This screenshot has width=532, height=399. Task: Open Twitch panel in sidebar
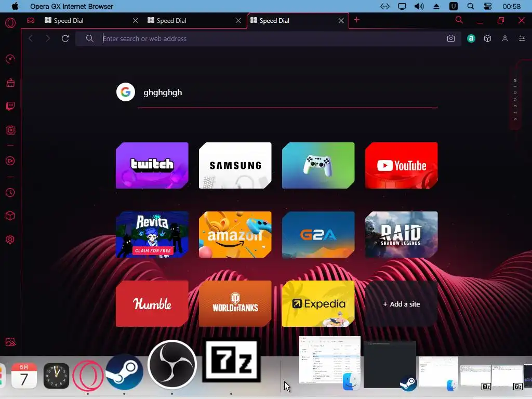pos(10,106)
